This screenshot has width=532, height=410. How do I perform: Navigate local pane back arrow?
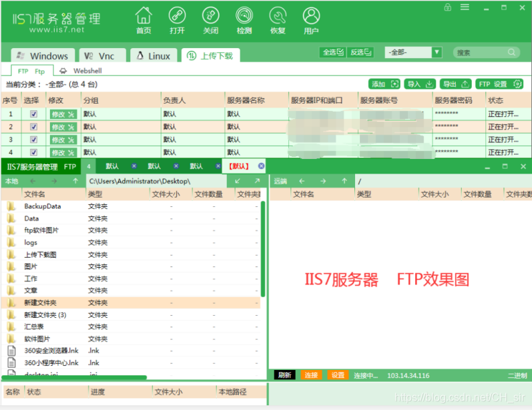[x=33, y=181]
